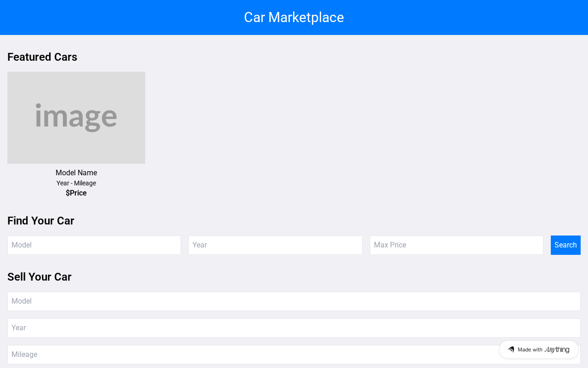588x368 pixels.
Task: Click the Mileage input field
Action: [248, 355]
